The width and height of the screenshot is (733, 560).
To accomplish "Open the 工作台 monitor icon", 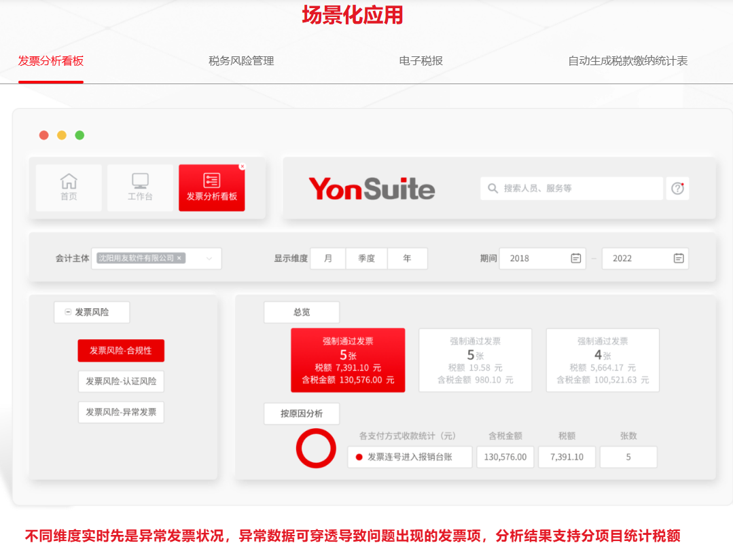I will point(140,181).
